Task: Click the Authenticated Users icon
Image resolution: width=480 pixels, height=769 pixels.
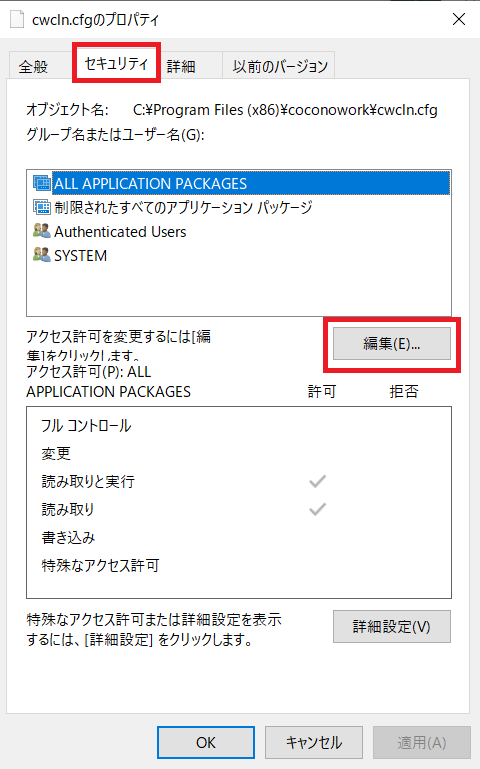Action: [42, 231]
